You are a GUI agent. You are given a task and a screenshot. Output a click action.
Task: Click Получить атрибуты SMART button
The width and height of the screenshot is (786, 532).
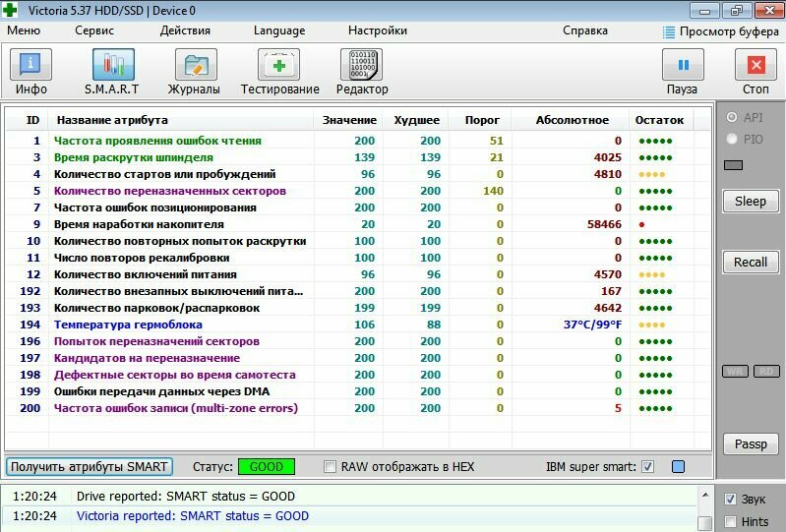click(x=90, y=467)
